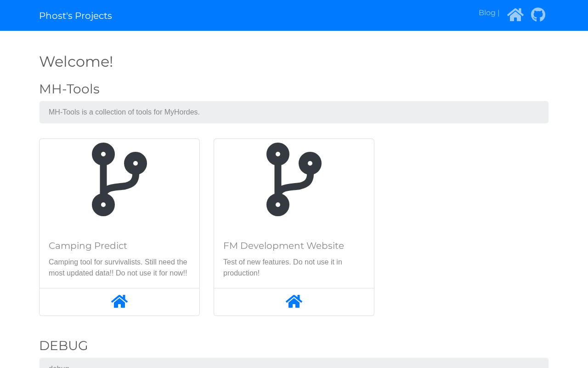This screenshot has height=368, width=588.
Task: Open the Camping Predict card's home icon
Action: (x=119, y=301)
